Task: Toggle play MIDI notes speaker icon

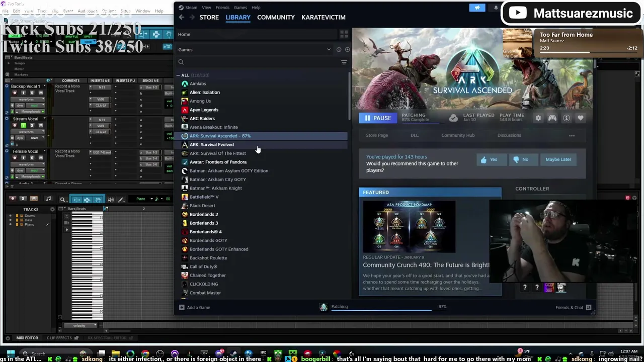Action: 111,200
